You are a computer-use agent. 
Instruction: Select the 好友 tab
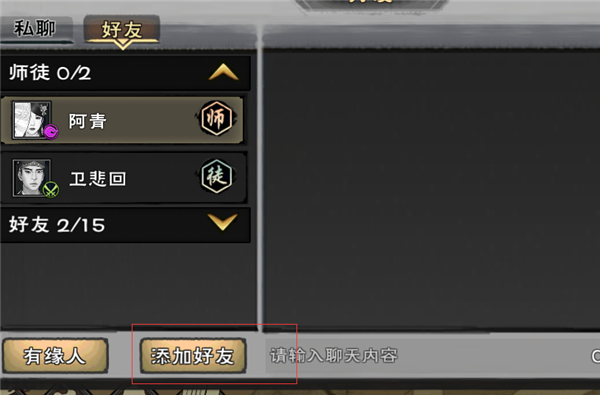pos(122,31)
